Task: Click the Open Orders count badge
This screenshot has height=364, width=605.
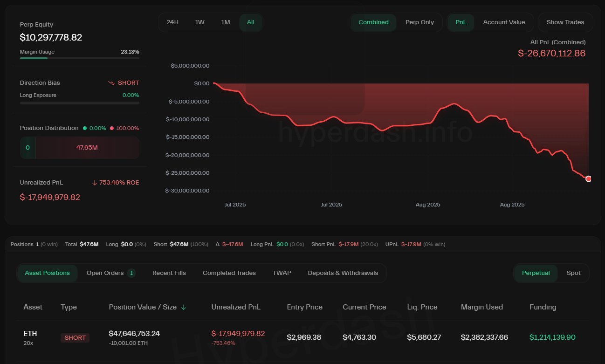Action: click(x=131, y=273)
